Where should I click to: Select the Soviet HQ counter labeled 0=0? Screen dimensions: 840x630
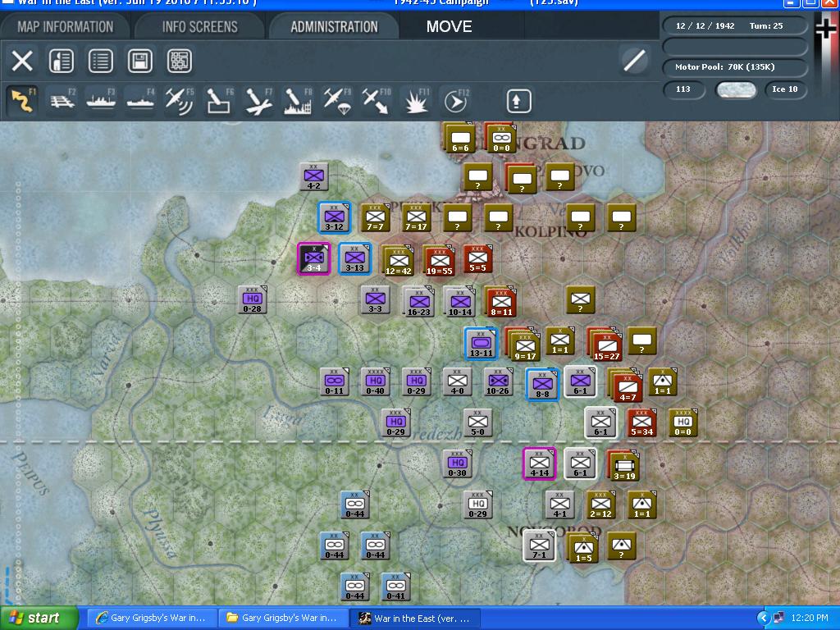(683, 422)
